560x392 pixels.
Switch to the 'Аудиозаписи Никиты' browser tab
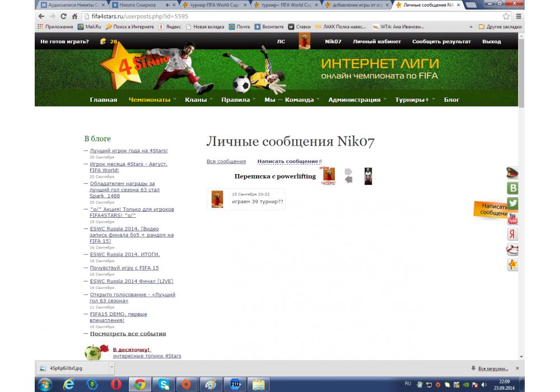coord(72,5)
